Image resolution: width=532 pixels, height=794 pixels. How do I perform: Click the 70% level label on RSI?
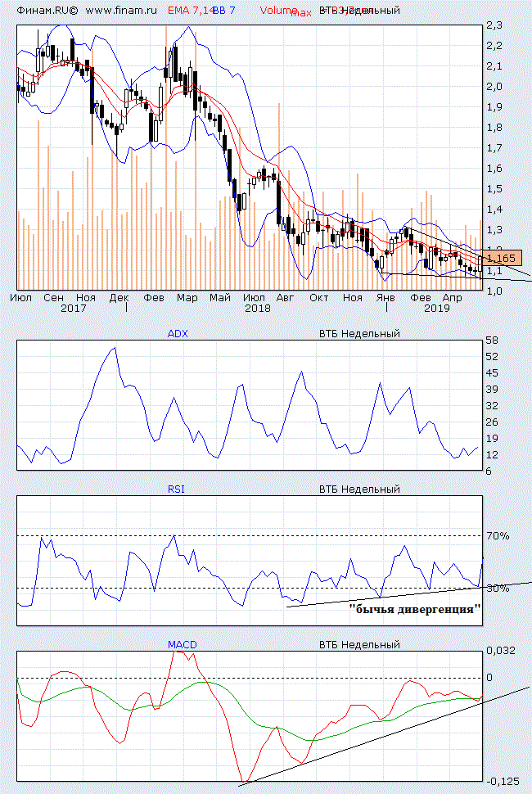click(x=498, y=536)
